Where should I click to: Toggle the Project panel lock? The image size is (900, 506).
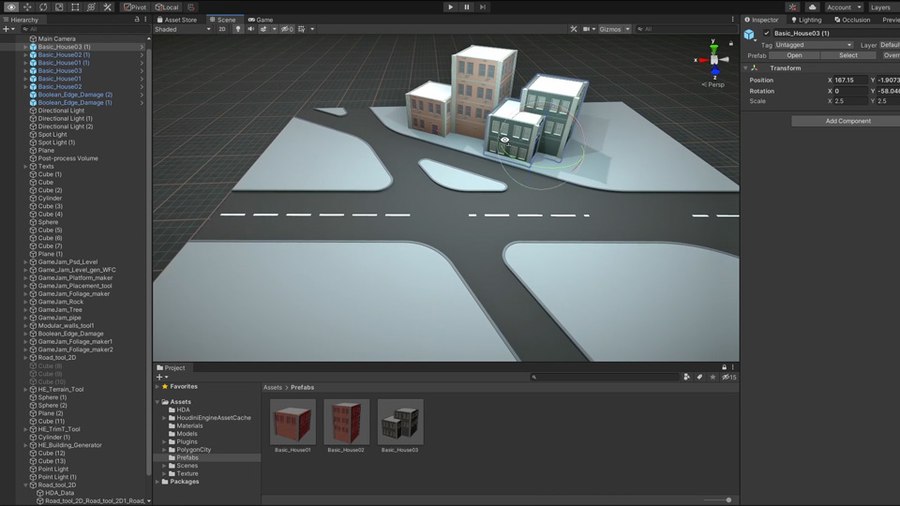(x=724, y=367)
